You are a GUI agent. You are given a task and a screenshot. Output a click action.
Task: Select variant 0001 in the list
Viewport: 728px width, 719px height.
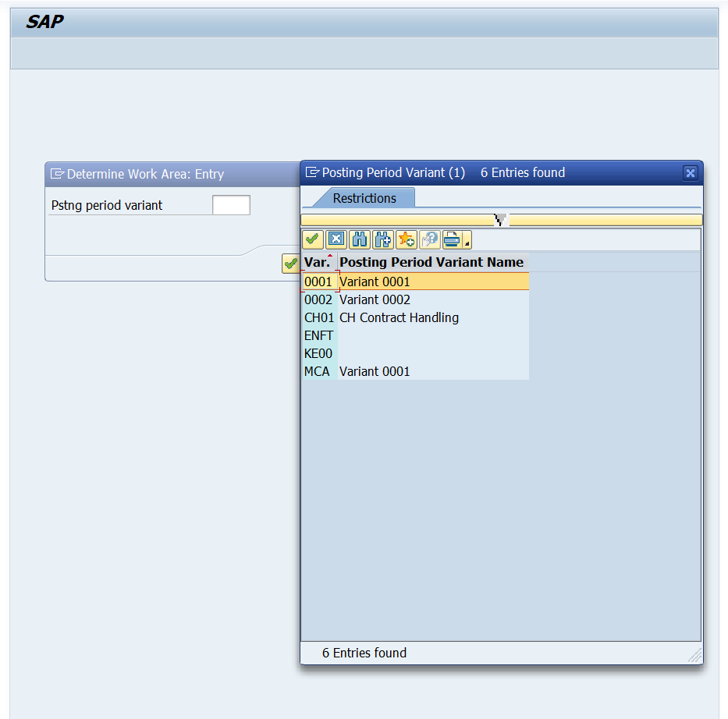coord(319,282)
